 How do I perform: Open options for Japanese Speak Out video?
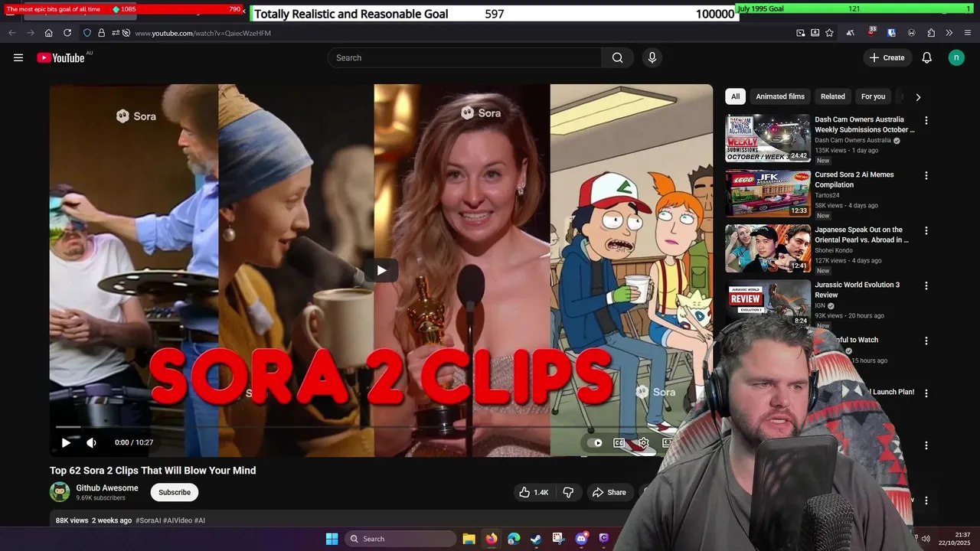pos(926,230)
